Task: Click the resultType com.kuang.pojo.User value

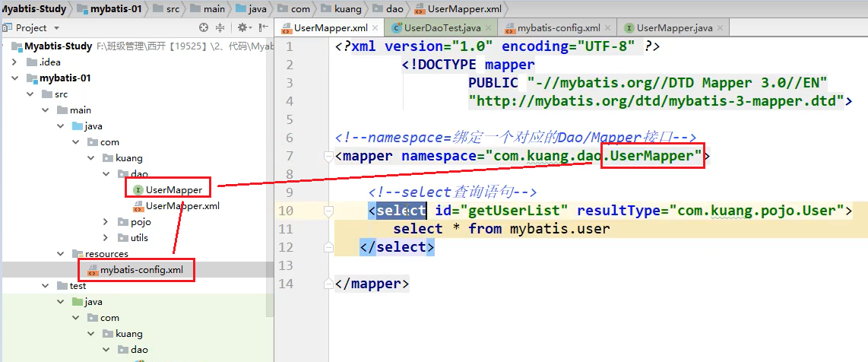Action: click(x=756, y=211)
